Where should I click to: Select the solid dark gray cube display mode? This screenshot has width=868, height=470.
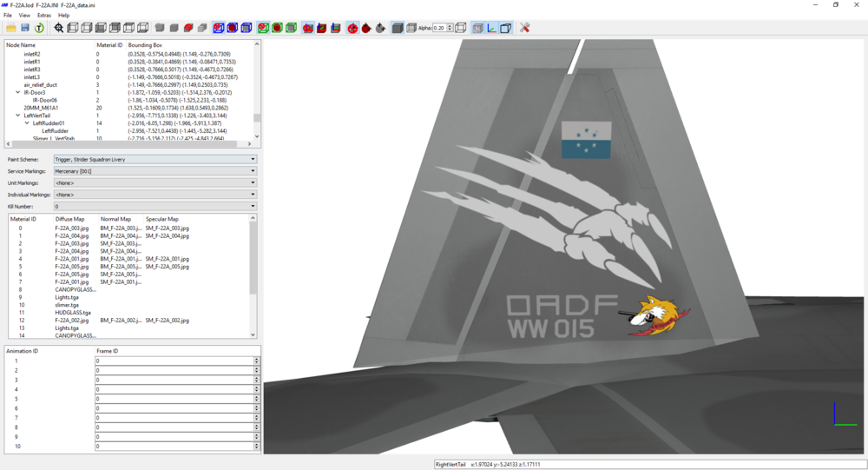(398, 28)
